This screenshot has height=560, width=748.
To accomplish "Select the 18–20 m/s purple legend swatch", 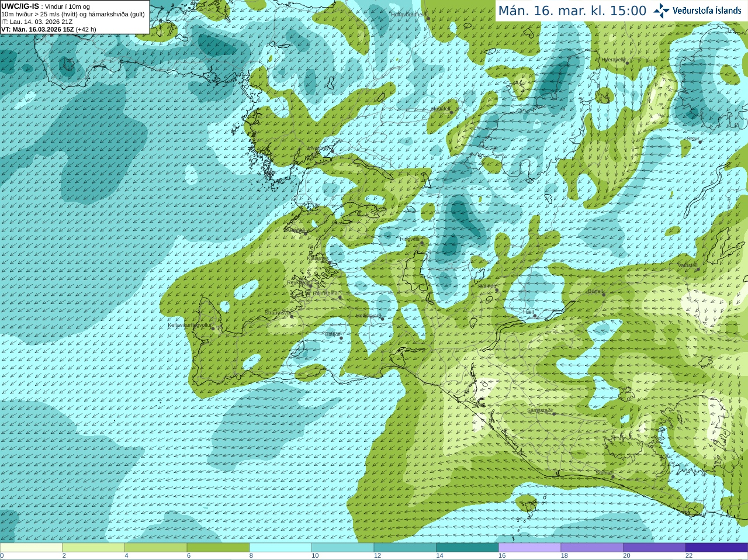I will click(592, 548).
